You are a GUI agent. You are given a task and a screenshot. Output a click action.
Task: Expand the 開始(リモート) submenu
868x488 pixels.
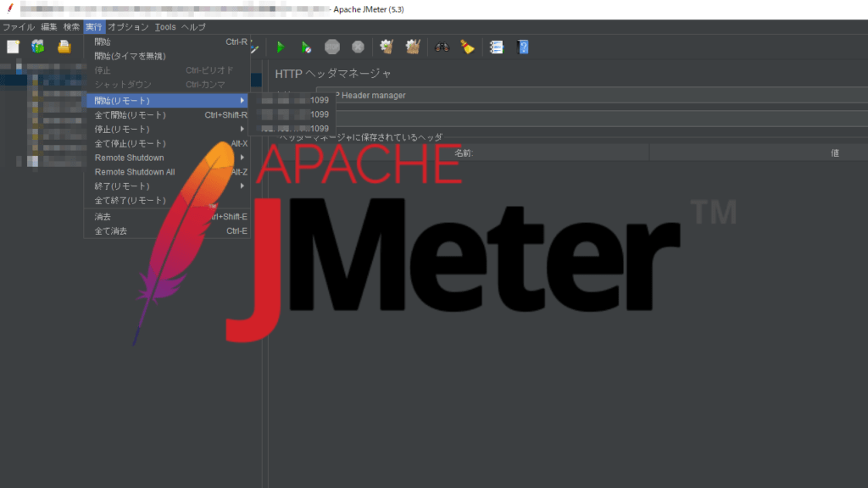(x=167, y=100)
